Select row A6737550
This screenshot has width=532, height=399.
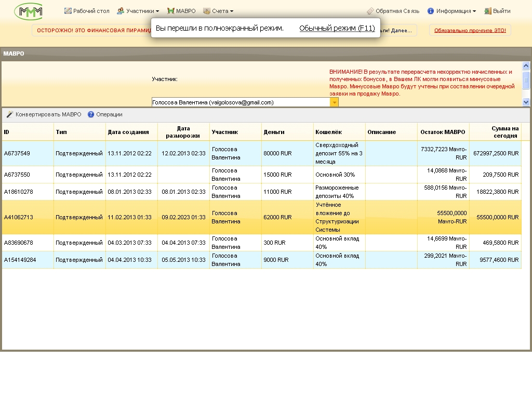tap(262, 175)
